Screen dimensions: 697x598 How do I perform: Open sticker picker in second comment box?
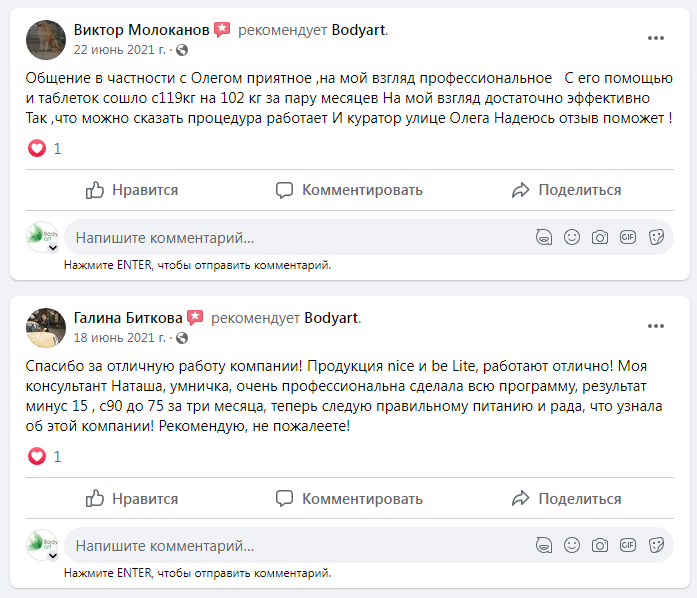pos(657,546)
